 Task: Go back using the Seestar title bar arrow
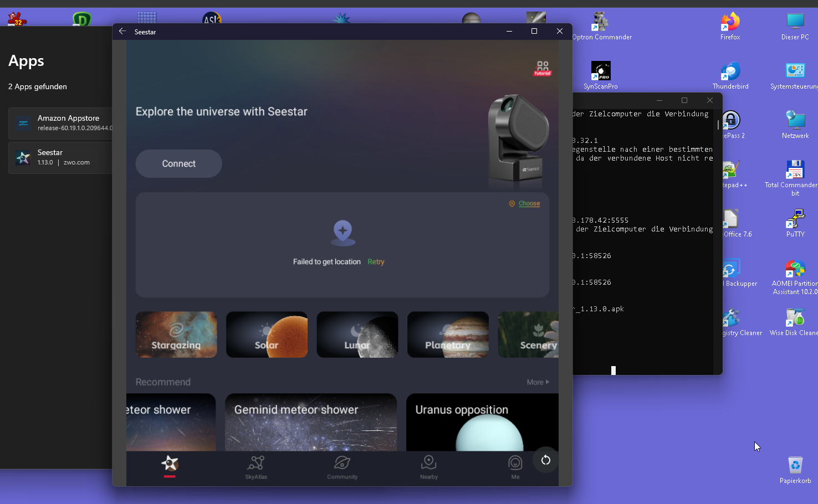[x=122, y=32]
